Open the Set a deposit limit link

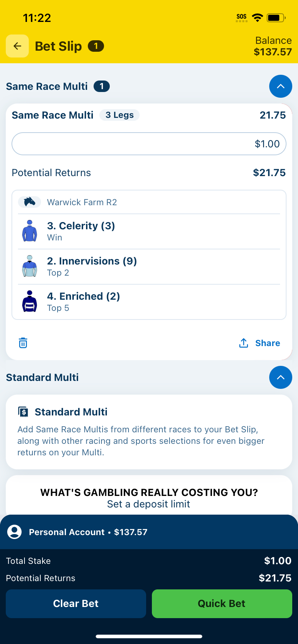pyautogui.click(x=149, y=504)
